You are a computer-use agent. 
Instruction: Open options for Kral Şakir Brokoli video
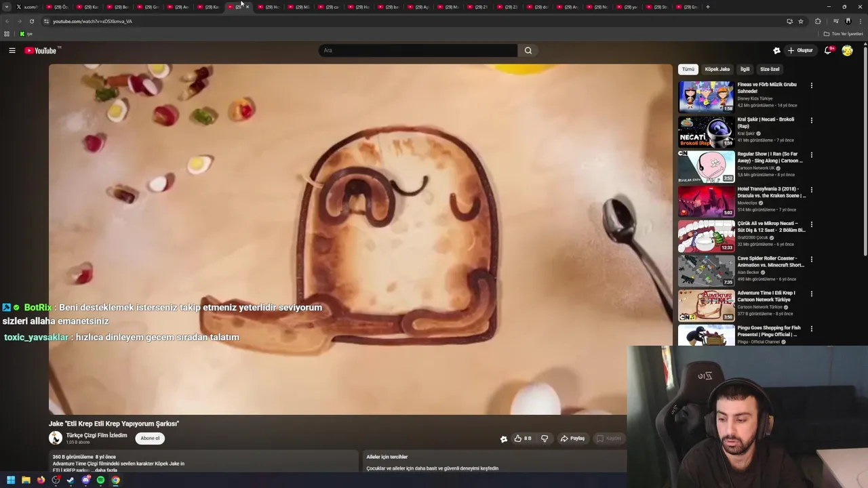[811, 120]
